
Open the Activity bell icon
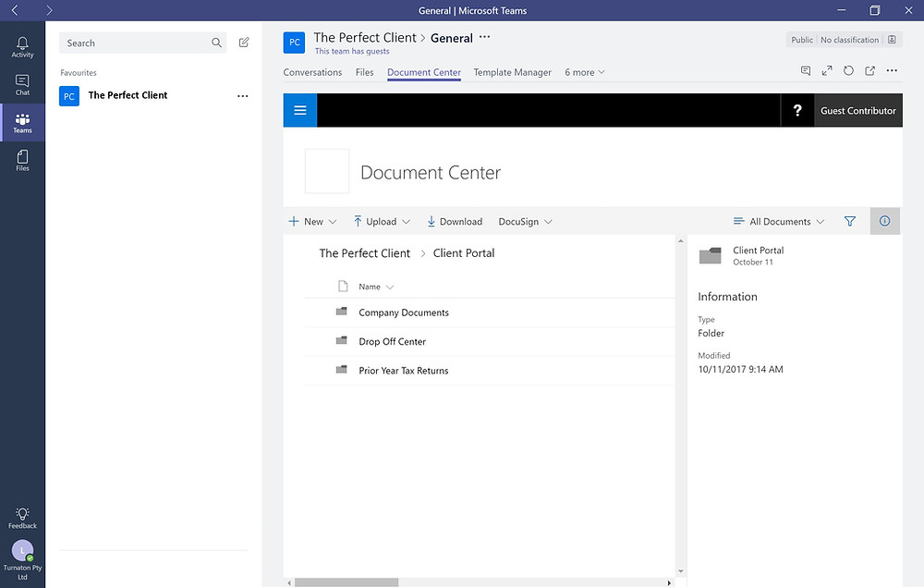[x=22, y=46]
